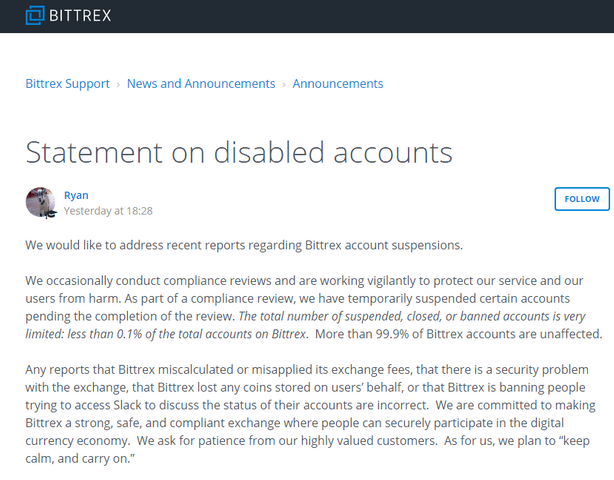Click the 'Statement on disabled accounts' title
Screen dimensions: 614x480
pos(239,152)
